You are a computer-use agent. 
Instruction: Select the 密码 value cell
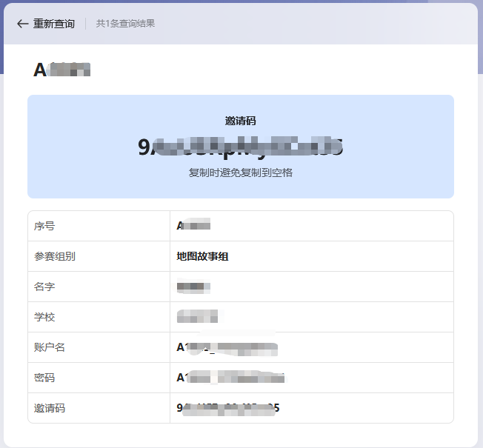click(230, 378)
